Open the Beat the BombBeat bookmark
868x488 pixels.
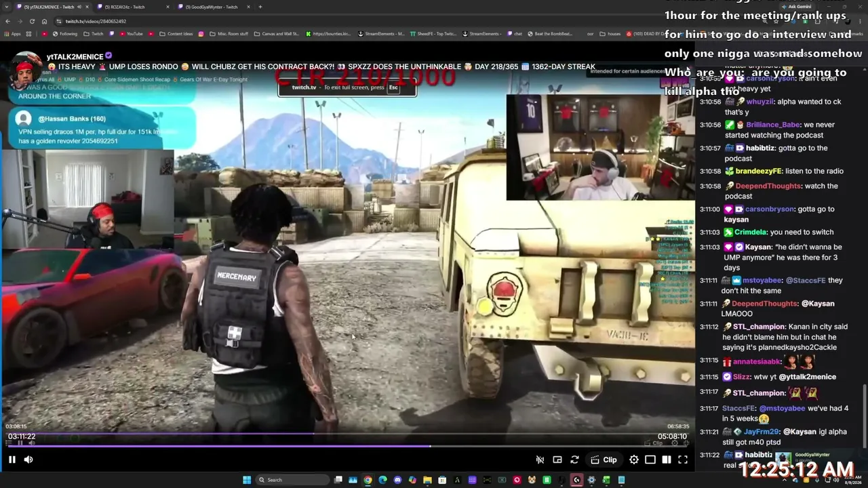coord(549,34)
